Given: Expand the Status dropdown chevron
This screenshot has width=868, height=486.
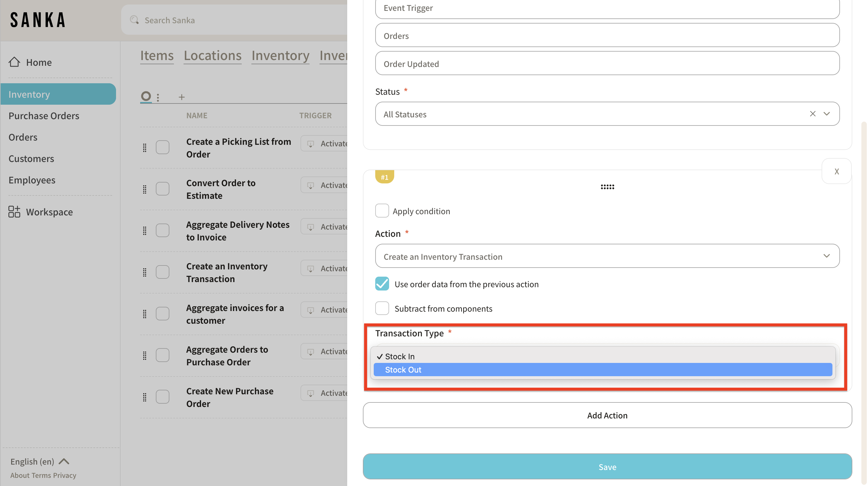Looking at the screenshot, I should click(826, 114).
